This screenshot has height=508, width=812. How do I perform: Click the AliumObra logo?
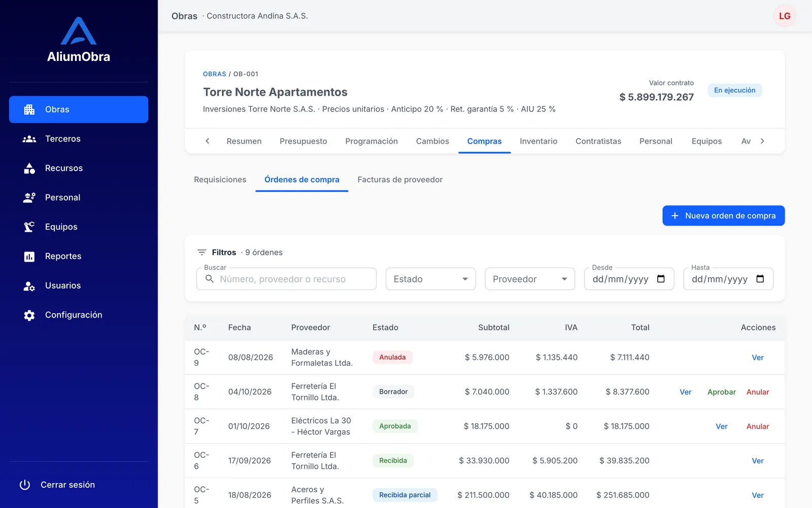point(79,40)
